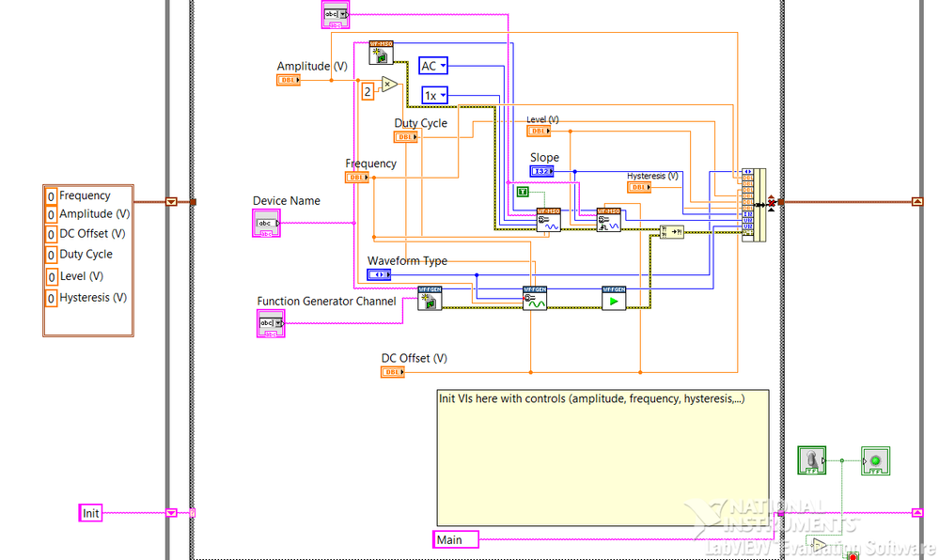Viewport: 939px width, 560px height.
Task: Click the unlabeled pink string terminal at top
Action: point(336,14)
